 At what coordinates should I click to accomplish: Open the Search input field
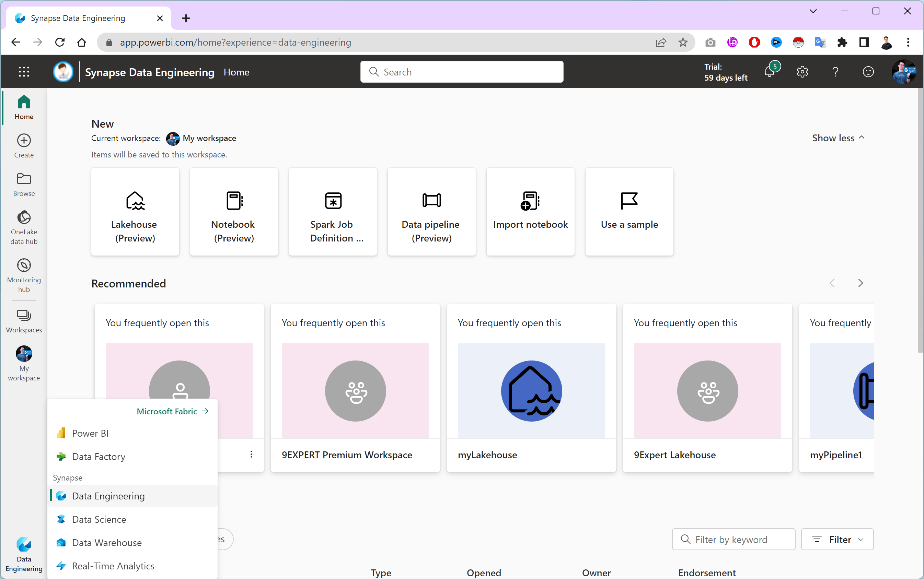[x=462, y=72]
